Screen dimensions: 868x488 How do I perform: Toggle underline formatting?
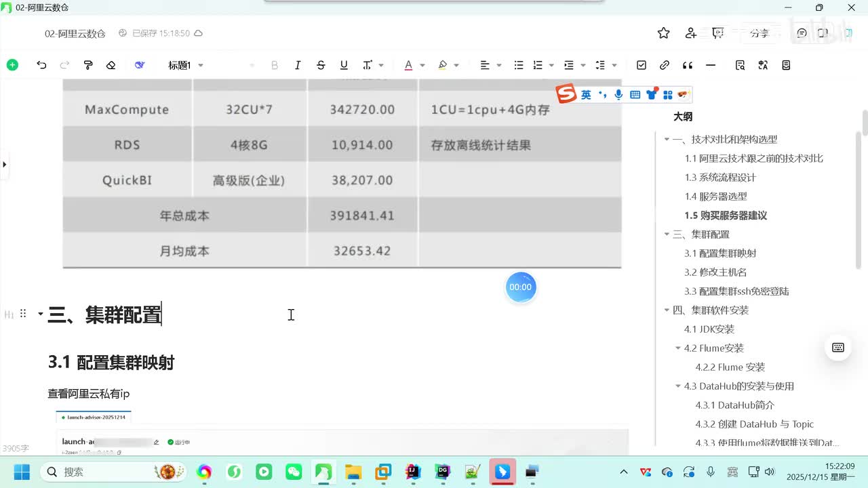pos(344,65)
